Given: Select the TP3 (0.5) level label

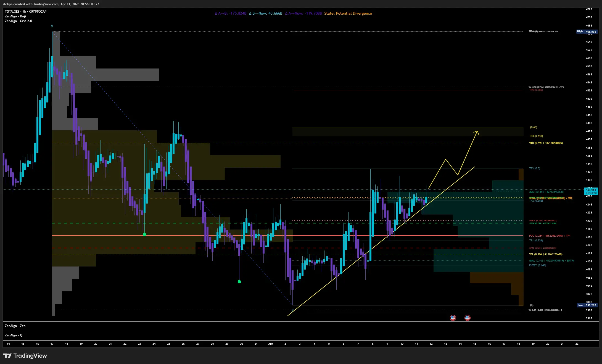Looking at the screenshot, I should tap(535, 168).
